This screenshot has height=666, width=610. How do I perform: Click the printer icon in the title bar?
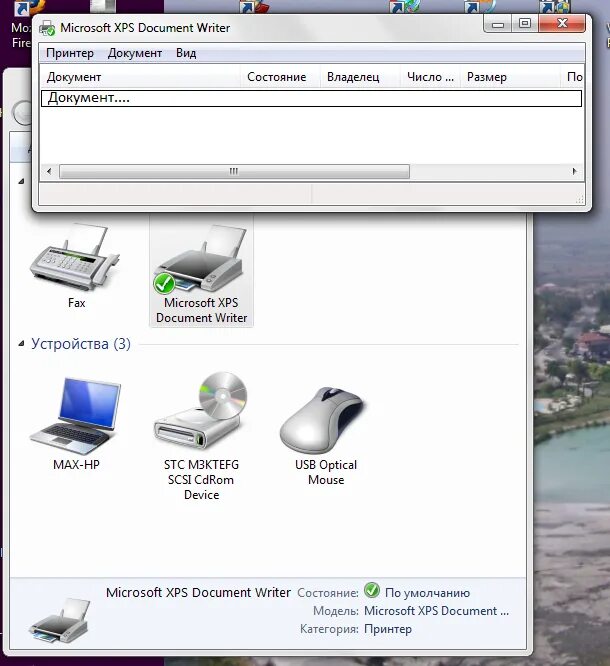47,28
